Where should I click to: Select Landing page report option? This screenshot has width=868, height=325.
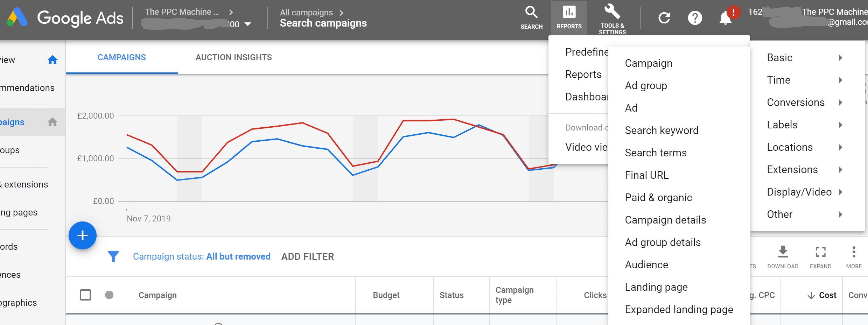click(656, 287)
